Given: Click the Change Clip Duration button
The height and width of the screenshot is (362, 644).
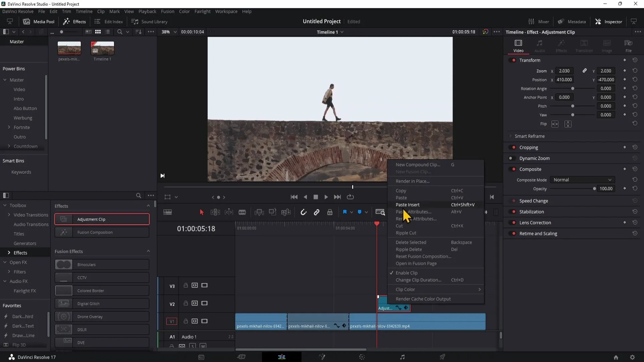Looking at the screenshot, I should (418, 280).
